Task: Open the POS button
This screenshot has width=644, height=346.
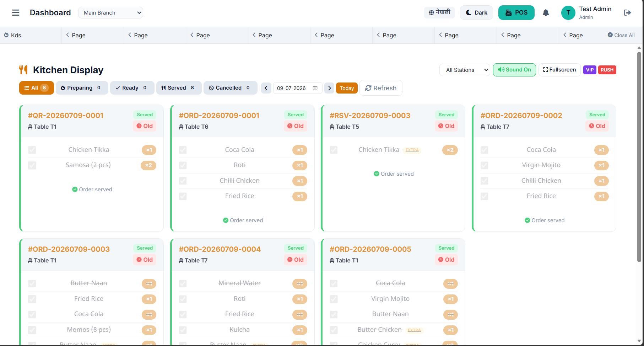Action: tap(516, 13)
